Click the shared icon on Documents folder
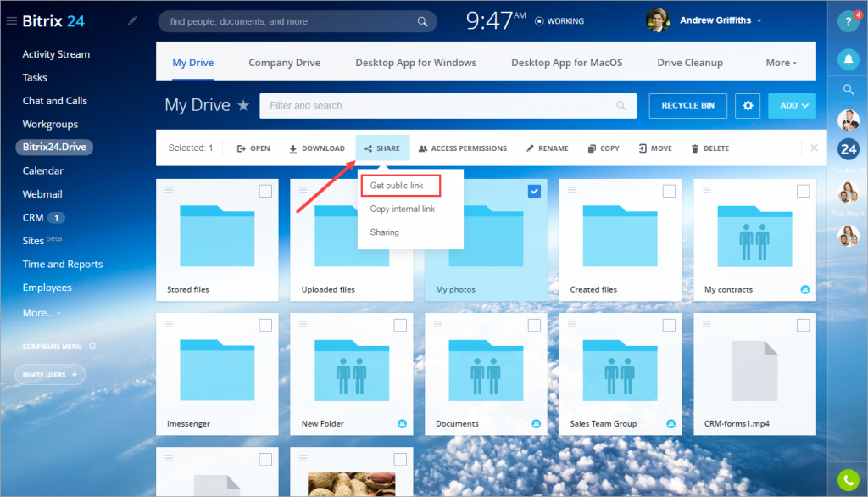This screenshot has width=868, height=497. pos(536,423)
